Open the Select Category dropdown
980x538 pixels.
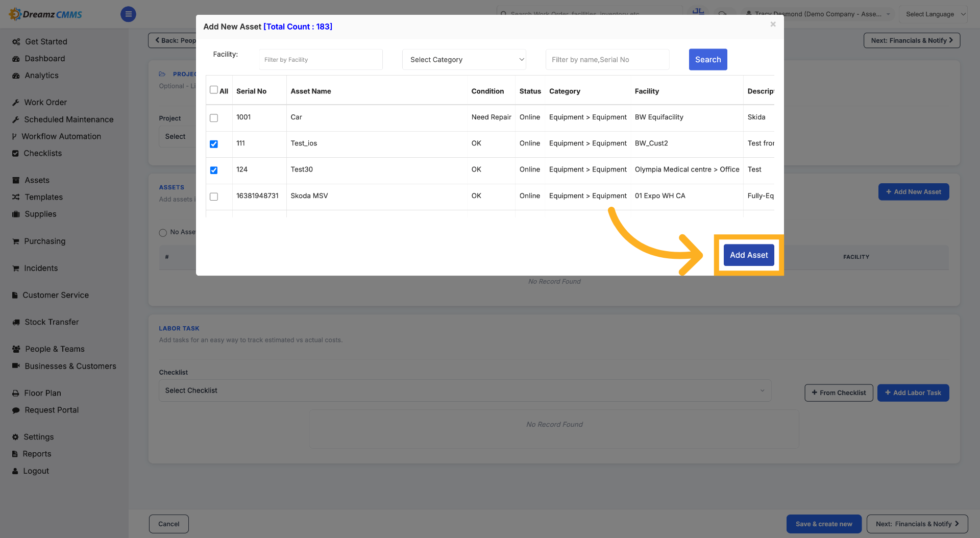pyautogui.click(x=464, y=60)
